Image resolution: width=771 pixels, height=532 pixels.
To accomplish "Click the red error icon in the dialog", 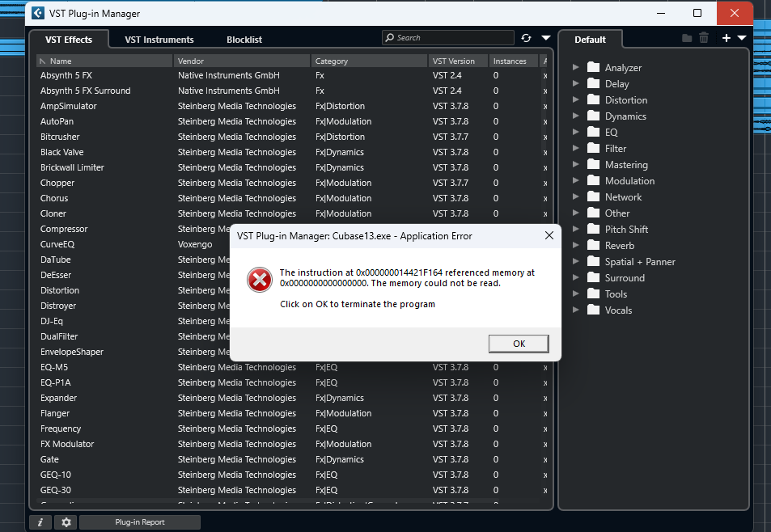I will point(259,280).
